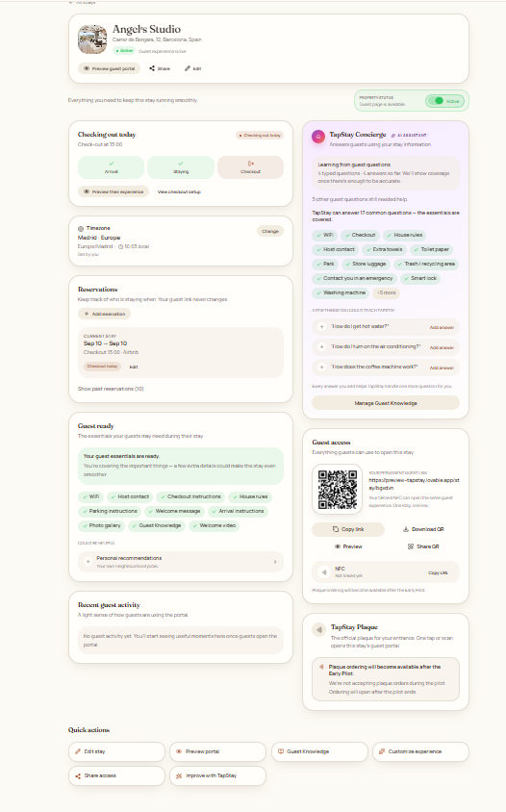Click the Preview portal quick action
The height and width of the screenshot is (812, 506).
(x=217, y=751)
